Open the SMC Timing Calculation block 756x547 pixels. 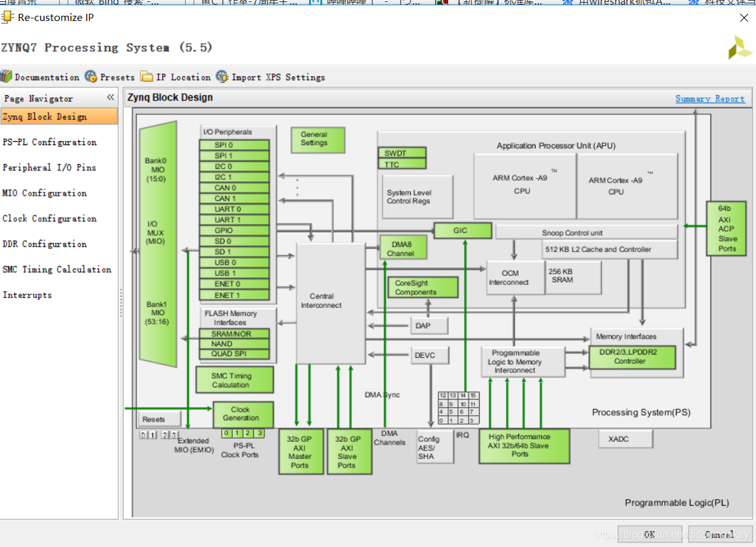[x=234, y=380]
